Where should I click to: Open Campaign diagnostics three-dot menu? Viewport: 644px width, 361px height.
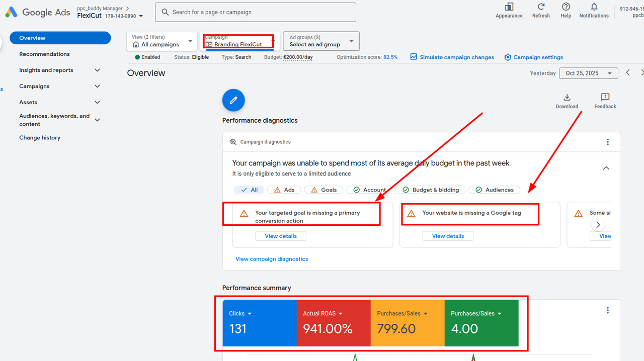point(608,142)
